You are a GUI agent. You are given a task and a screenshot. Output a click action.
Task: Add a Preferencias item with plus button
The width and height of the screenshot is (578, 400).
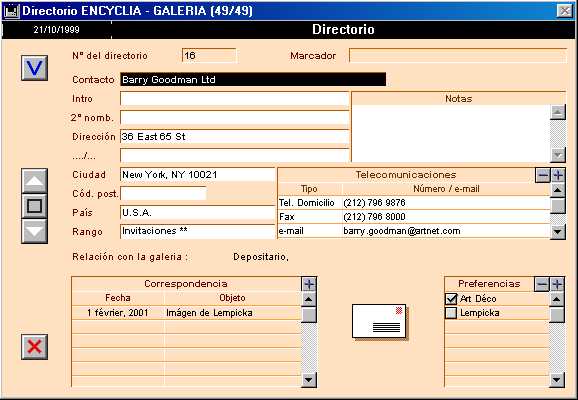[557, 284]
